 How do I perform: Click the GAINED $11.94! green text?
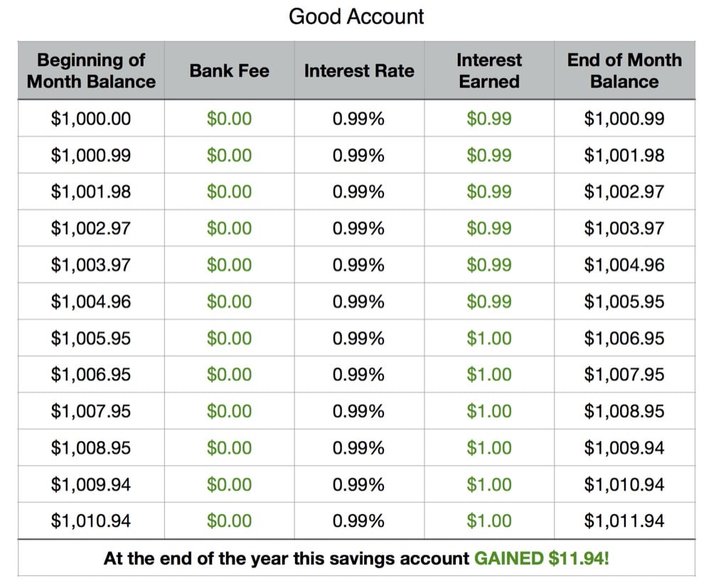coord(541,559)
